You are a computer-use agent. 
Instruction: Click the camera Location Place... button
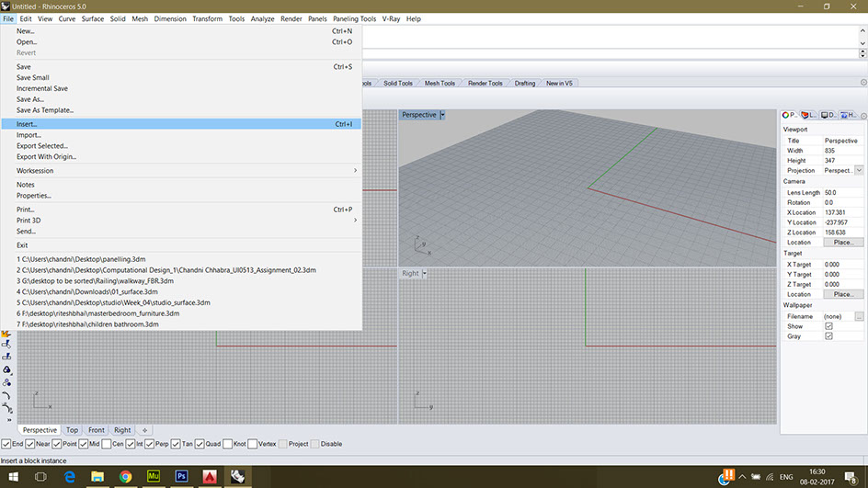point(843,243)
